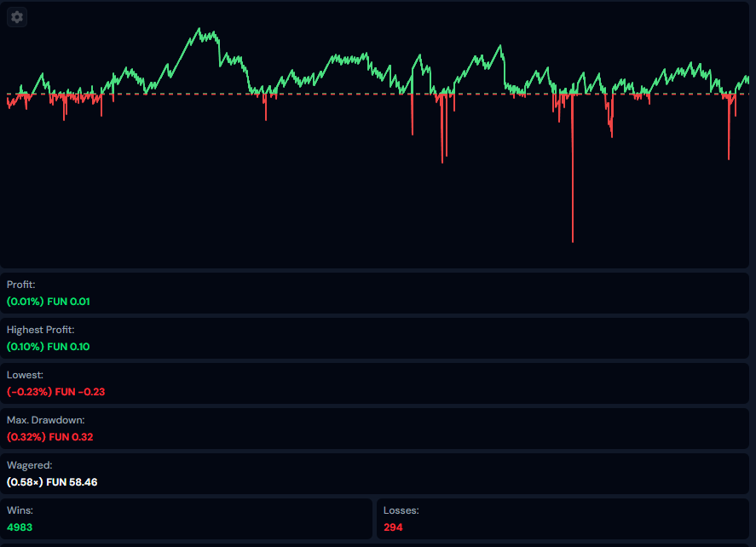The image size is (756, 547).
Task: Select the Wins count 4983
Action: click(20, 527)
